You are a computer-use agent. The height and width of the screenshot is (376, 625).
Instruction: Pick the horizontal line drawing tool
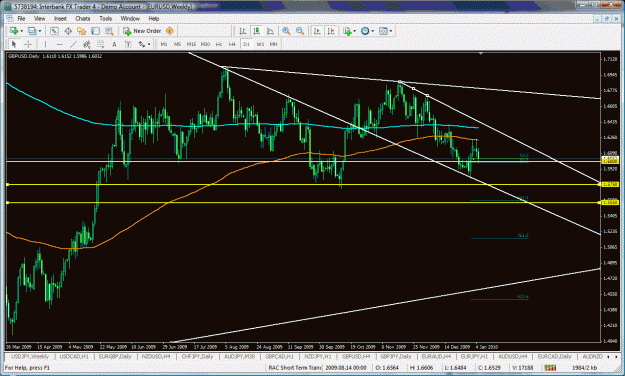click(x=59, y=44)
